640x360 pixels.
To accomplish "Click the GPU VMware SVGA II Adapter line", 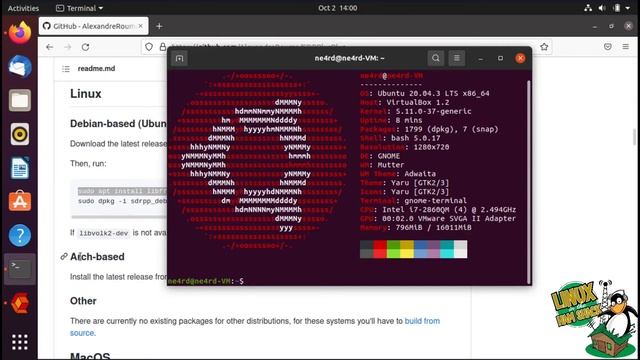I will (438, 219).
